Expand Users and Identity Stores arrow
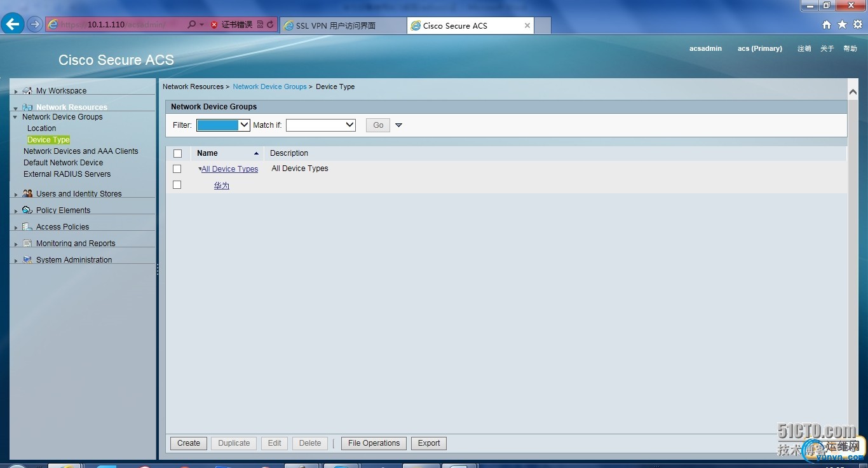The height and width of the screenshot is (468, 868). 16,194
